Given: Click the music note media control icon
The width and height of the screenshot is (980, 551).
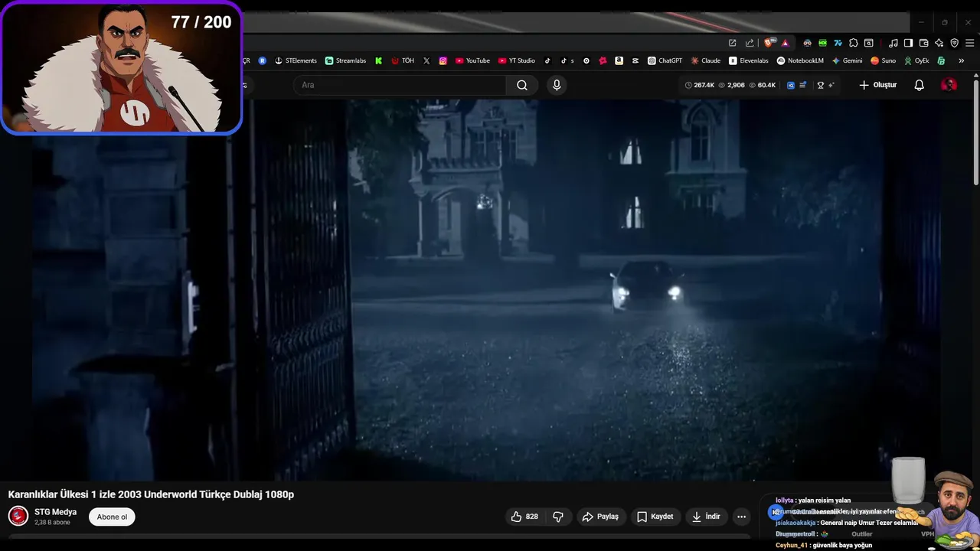Looking at the screenshot, I should point(893,43).
